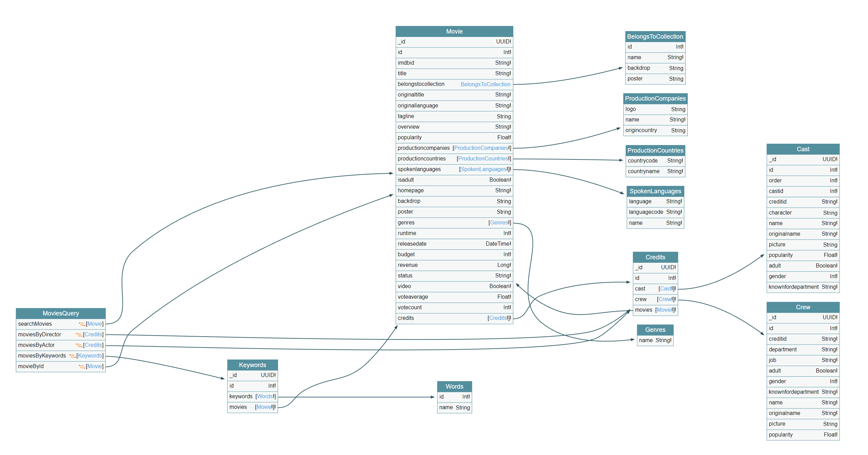Open the BelongsToCollection type link in Movie
Screen dimensions: 868x455
485,84
